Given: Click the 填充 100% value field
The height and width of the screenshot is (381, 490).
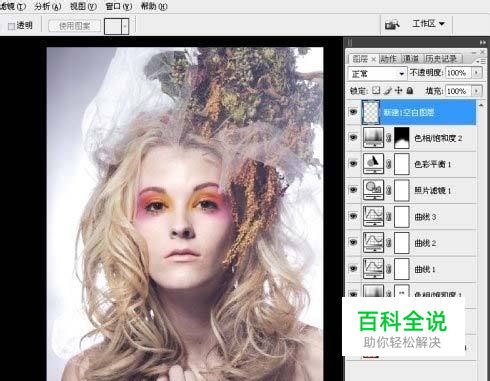Looking at the screenshot, I should coord(458,91).
